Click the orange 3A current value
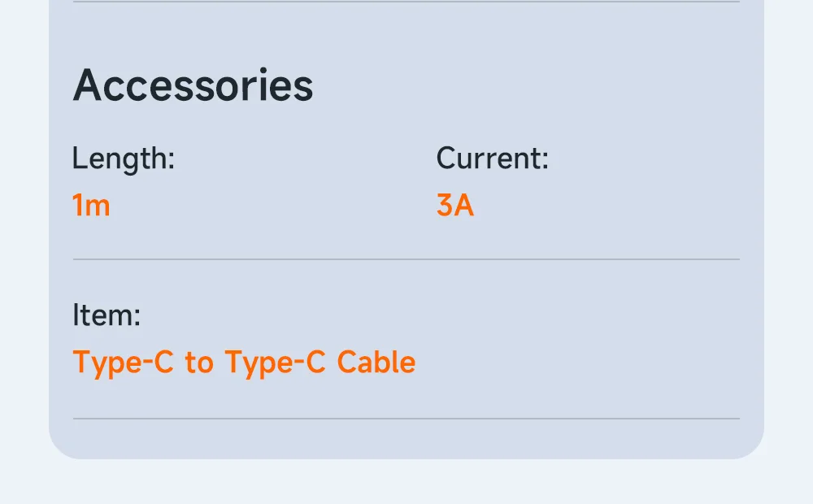Viewport: 813px width, 504px height. tap(454, 206)
